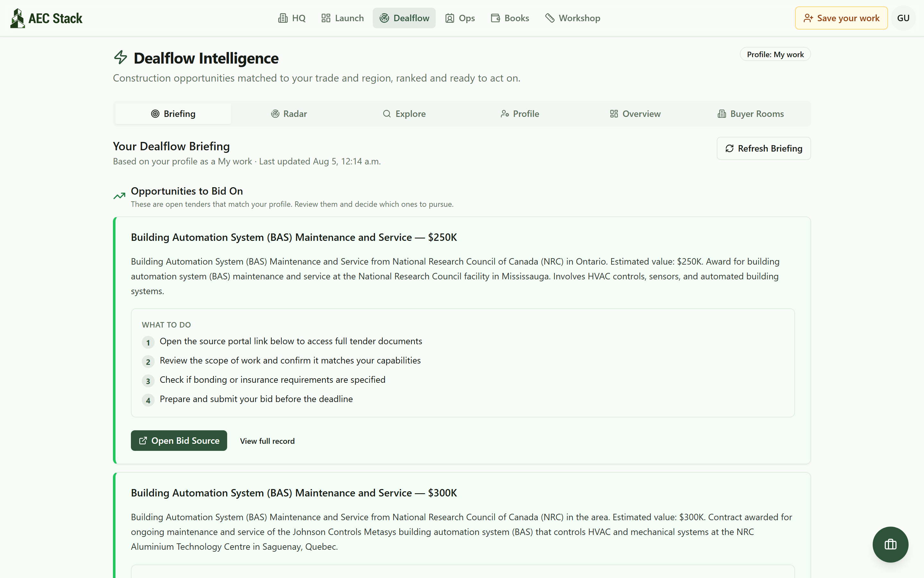Navigate to Ops
Image resolution: width=924 pixels, height=578 pixels.
[460, 18]
